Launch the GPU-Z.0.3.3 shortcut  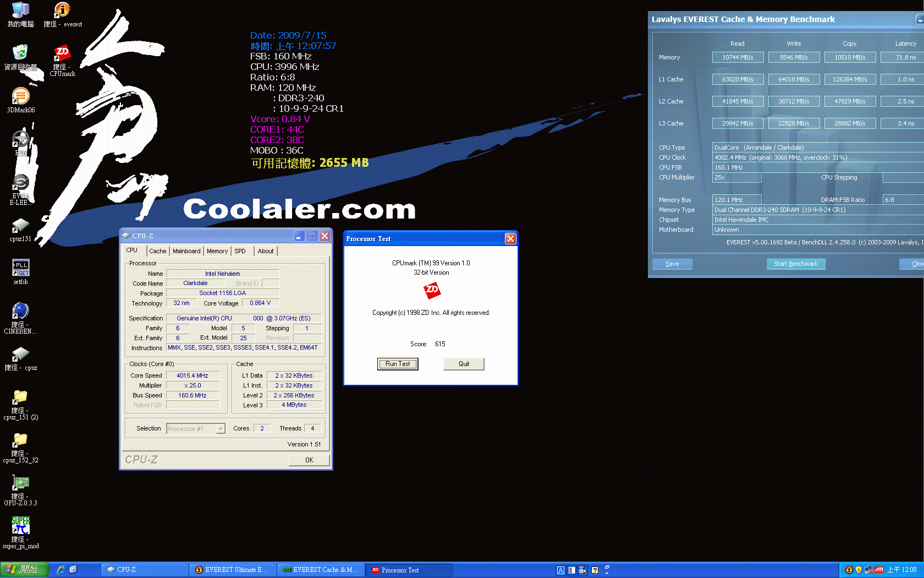click(x=20, y=491)
